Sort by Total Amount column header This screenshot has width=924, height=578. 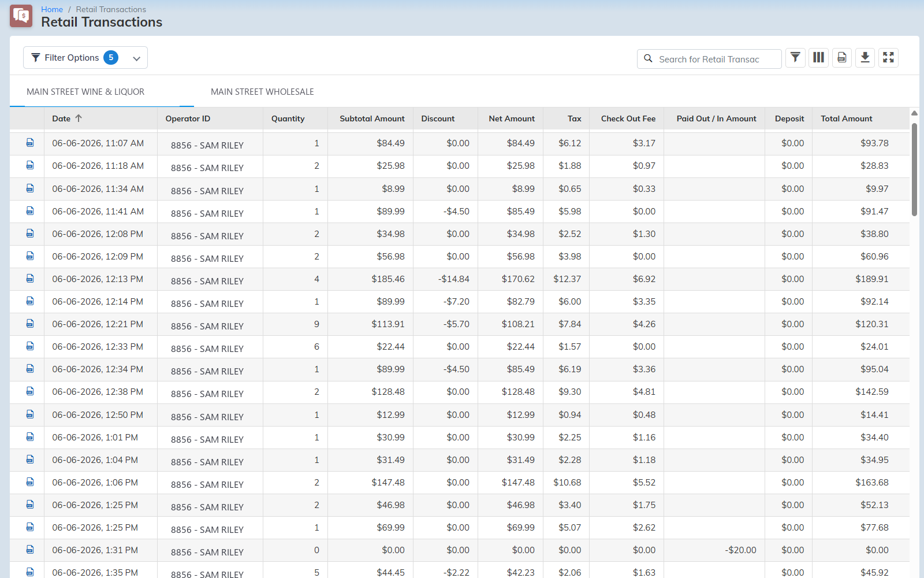click(x=847, y=118)
